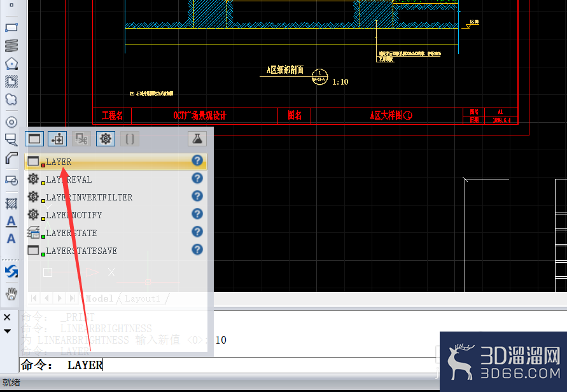Viewport: 567px width, 392px height.
Task: Toggle the command filter in suggestion panel
Action: tap(34, 139)
